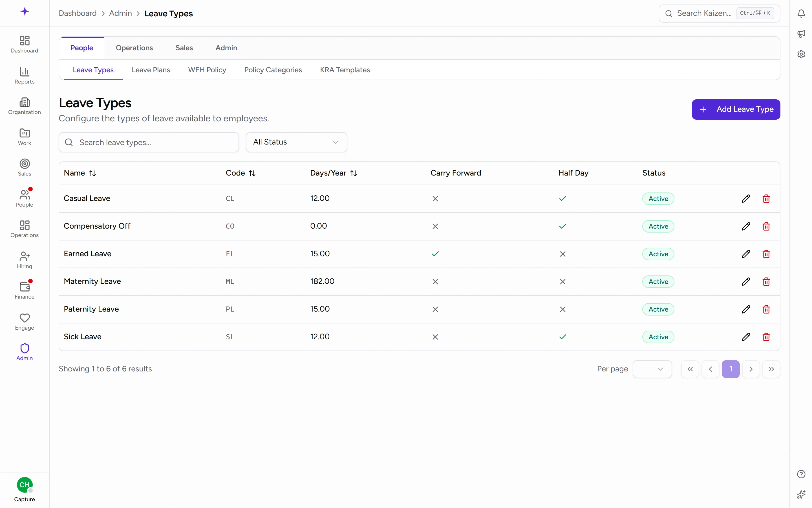
Task: Edit the Compensatory Off row
Action: click(745, 226)
